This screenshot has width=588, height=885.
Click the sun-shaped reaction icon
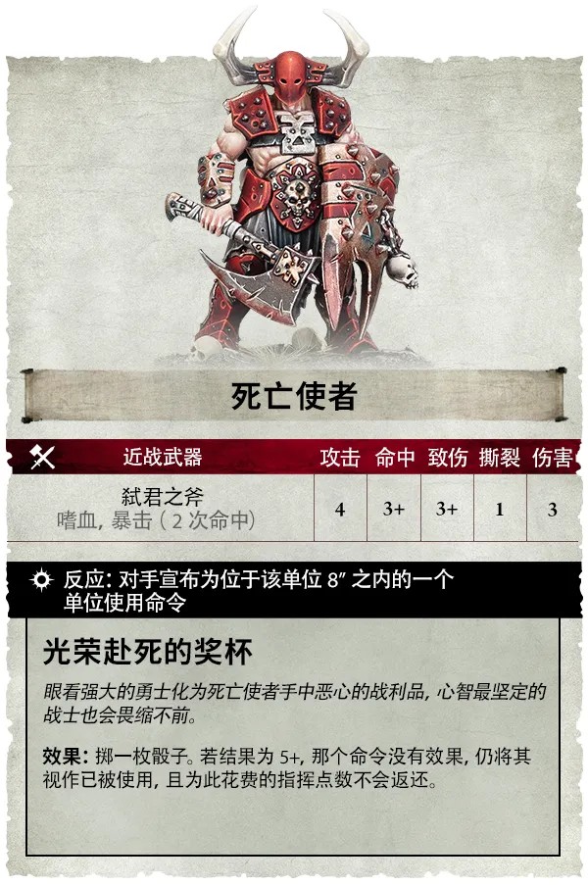tap(41, 580)
